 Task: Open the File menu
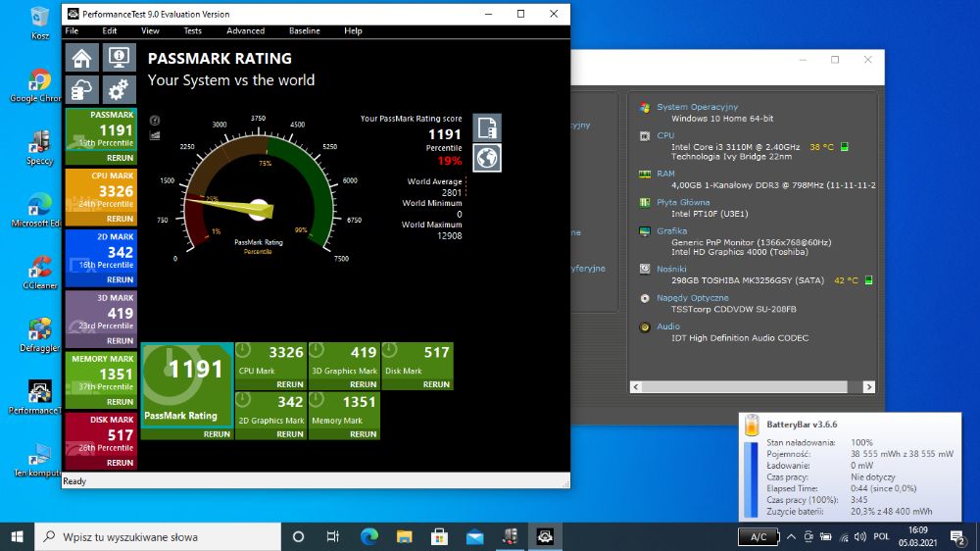(x=72, y=30)
